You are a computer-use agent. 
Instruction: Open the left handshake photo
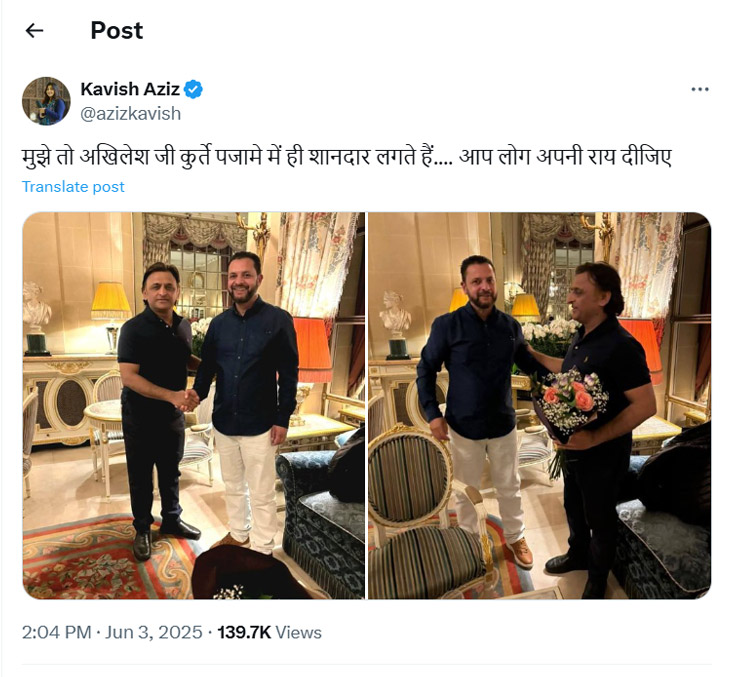click(x=193, y=405)
